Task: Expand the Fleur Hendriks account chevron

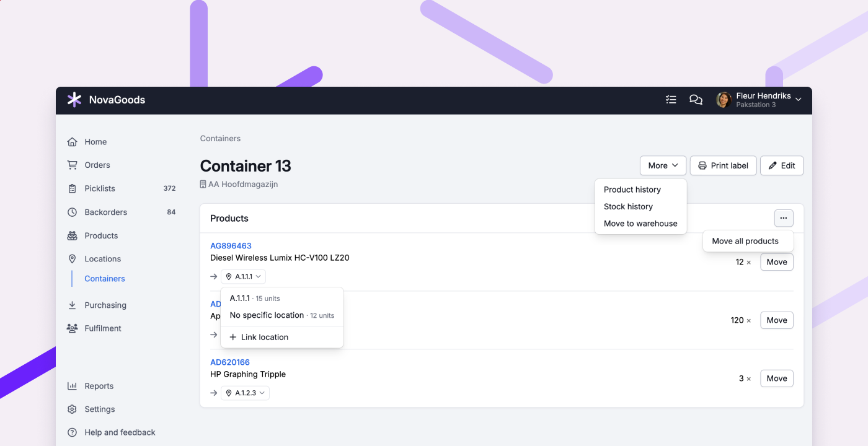Action: pos(799,99)
